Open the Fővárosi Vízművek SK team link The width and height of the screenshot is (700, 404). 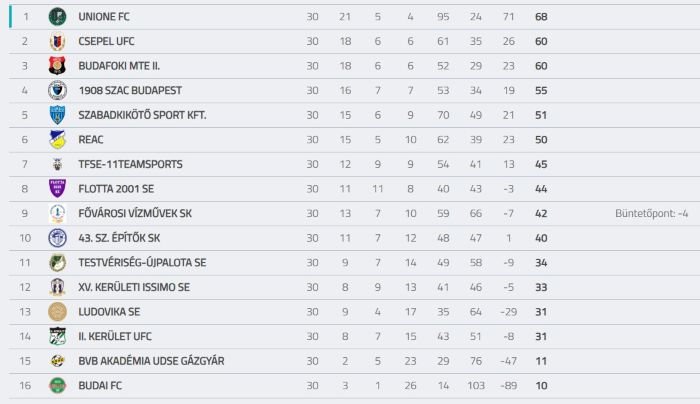[135, 213]
